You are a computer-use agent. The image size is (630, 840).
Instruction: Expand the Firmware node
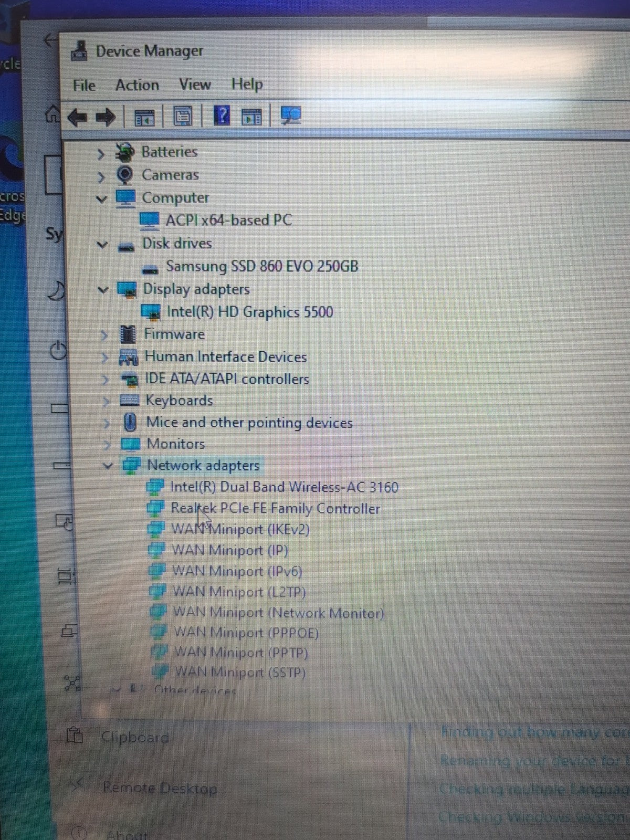[104, 335]
